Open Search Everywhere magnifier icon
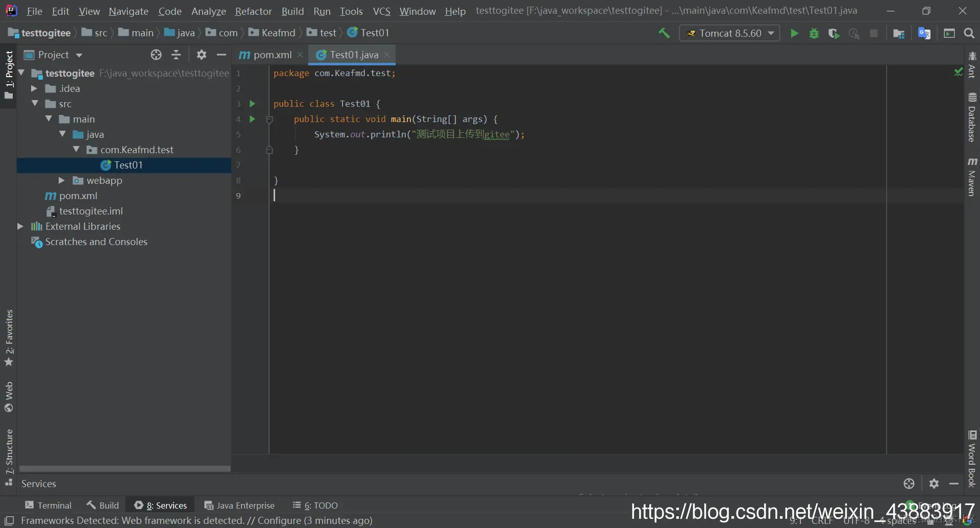Screen dimensions: 980x528 (x=969, y=33)
